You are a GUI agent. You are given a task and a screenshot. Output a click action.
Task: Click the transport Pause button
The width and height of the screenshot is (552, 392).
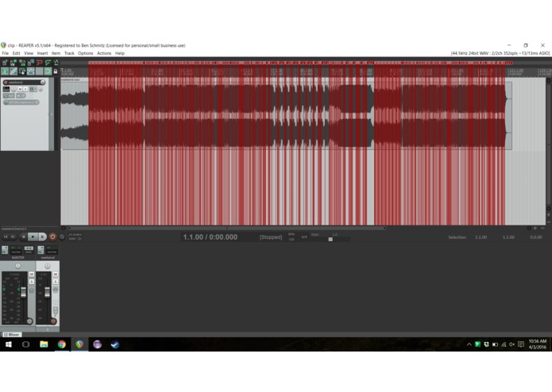42,237
